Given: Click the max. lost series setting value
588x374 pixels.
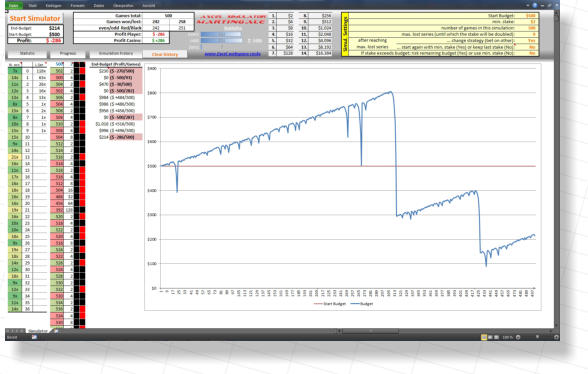Looking at the screenshot, I should click(534, 34).
